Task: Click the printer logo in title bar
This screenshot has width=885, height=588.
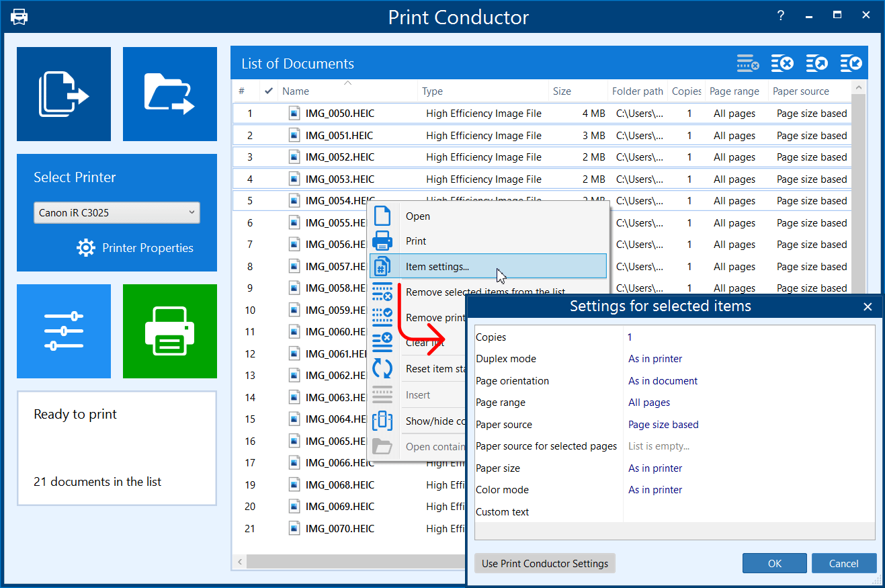Action: click(x=19, y=16)
